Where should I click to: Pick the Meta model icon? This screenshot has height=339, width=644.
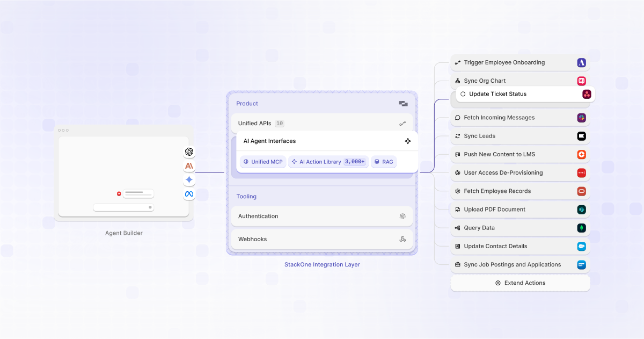pyautogui.click(x=189, y=194)
